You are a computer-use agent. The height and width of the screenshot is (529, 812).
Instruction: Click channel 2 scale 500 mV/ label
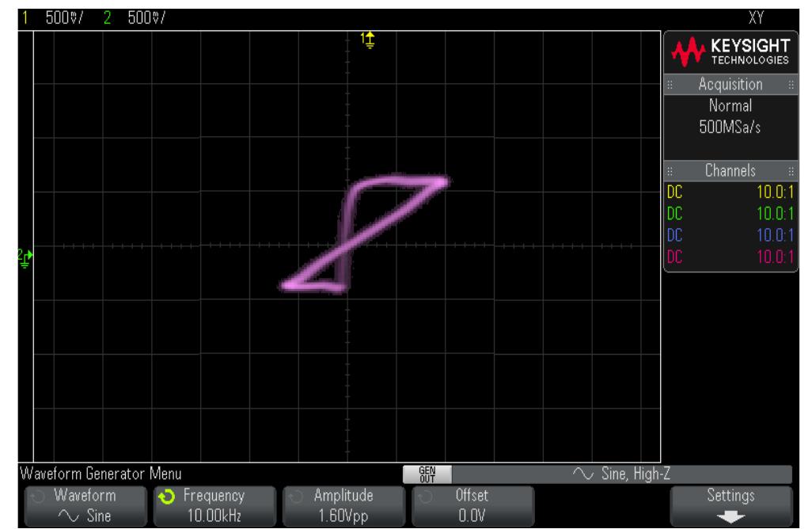pos(146,18)
